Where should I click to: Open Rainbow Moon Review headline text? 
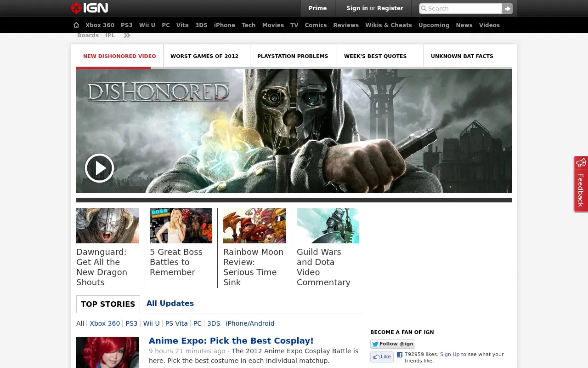click(x=253, y=267)
